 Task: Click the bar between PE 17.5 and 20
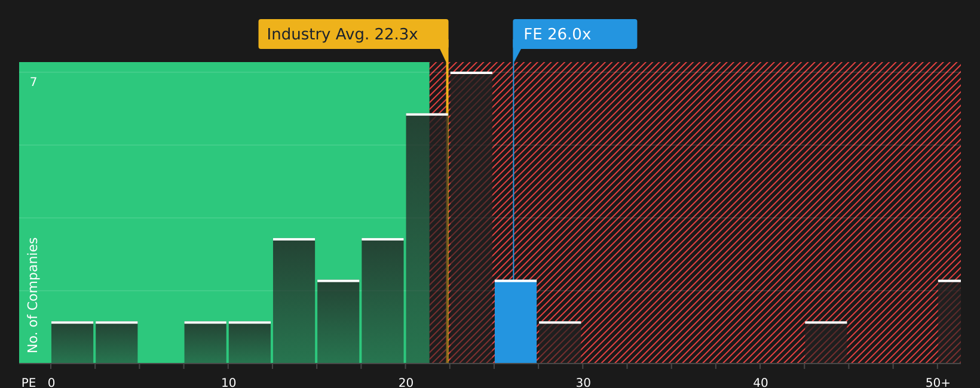point(382,301)
